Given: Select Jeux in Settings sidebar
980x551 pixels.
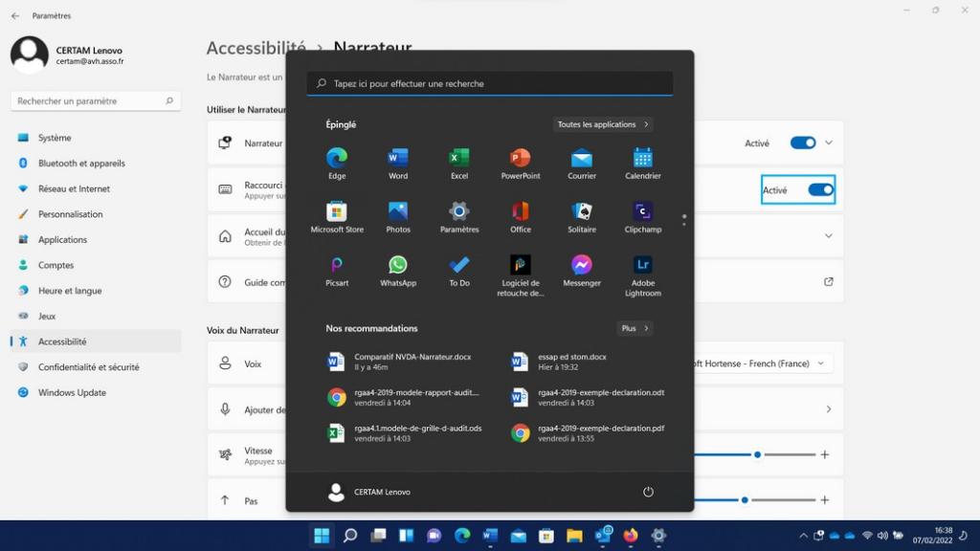Looking at the screenshot, I should coord(96,316).
